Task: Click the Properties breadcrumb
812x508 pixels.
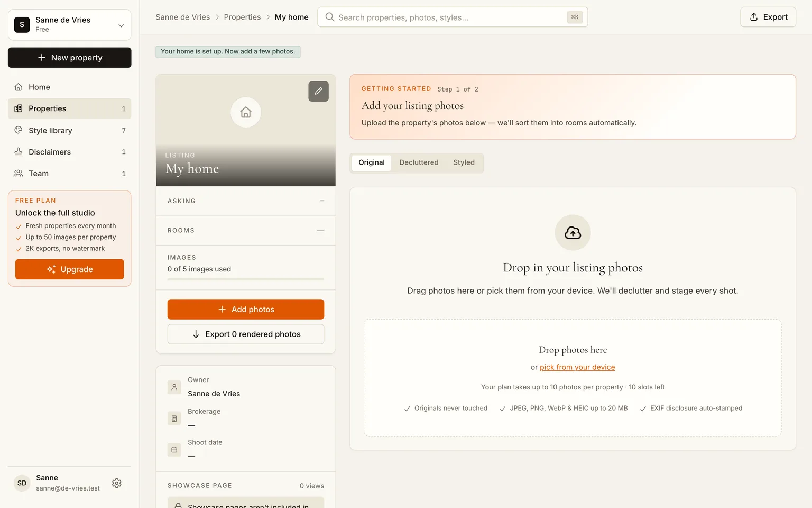Action: pos(242,17)
